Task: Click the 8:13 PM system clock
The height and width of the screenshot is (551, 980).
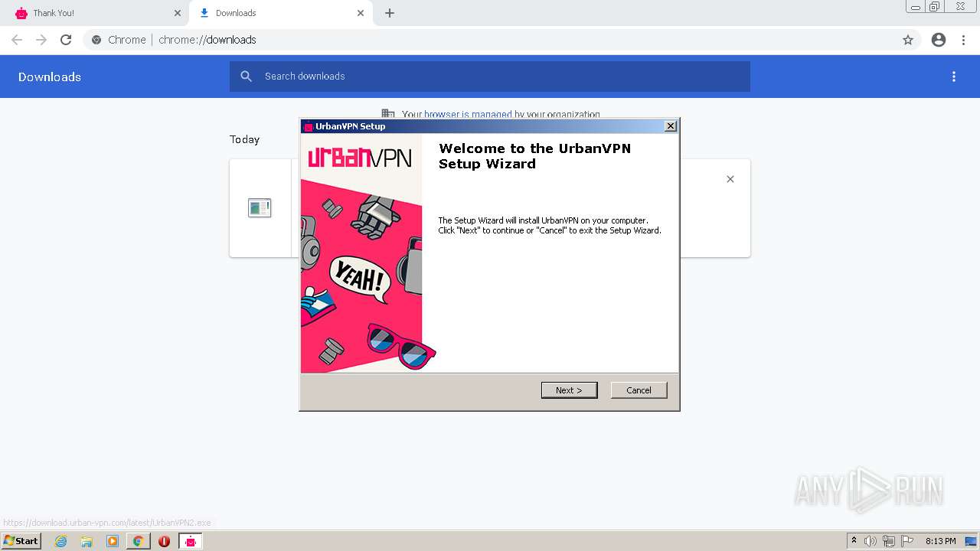Action: pyautogui.click(x=940, y=541)
